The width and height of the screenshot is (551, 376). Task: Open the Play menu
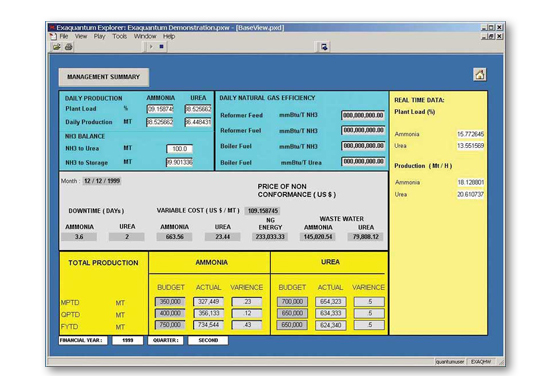[x=99, y=36]
